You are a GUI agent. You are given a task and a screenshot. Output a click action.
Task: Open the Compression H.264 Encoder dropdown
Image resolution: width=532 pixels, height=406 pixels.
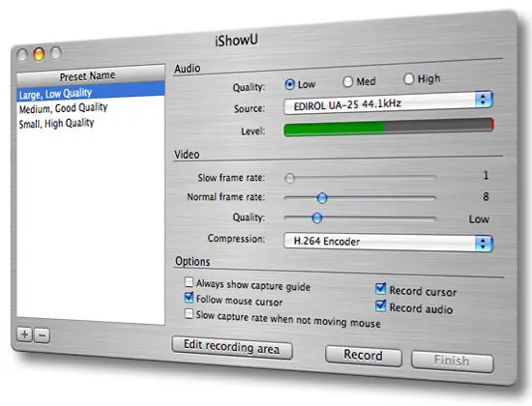388,243
